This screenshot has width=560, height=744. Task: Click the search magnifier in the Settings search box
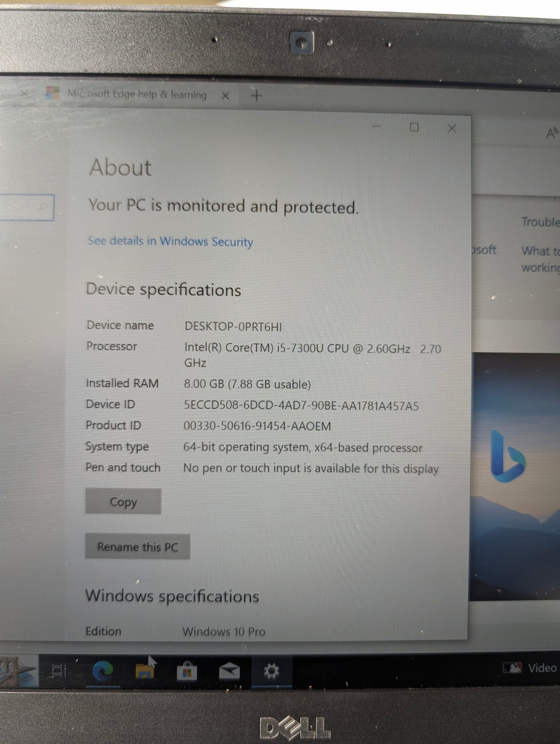coord(43,207)
